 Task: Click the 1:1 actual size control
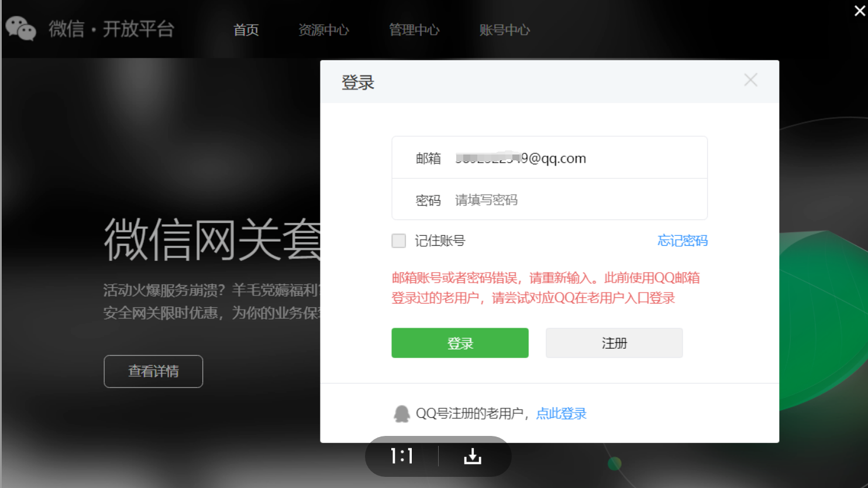tap(402, 456)
